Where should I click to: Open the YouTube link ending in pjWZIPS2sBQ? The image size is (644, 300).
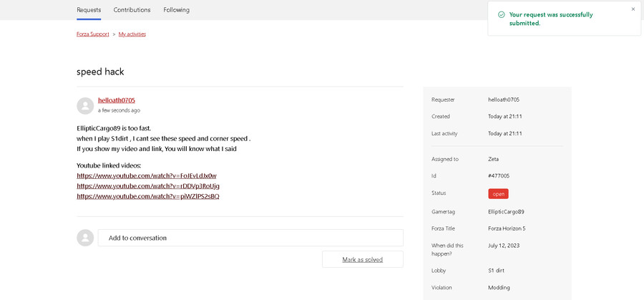pos(148,196)
